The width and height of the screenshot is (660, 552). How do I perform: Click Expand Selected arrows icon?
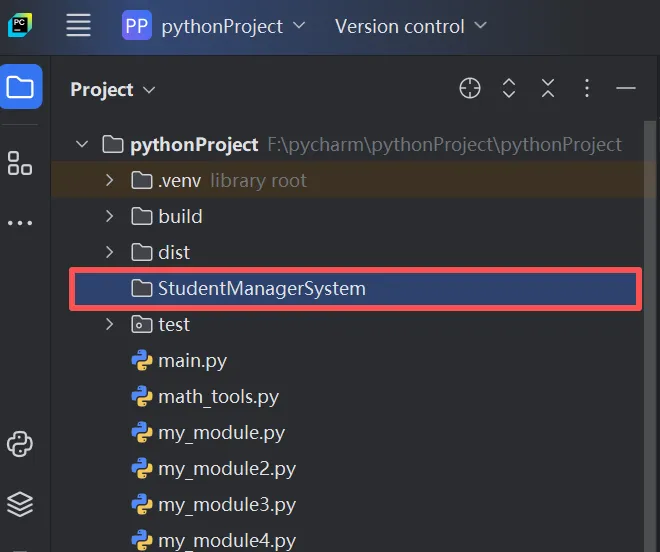509,89
